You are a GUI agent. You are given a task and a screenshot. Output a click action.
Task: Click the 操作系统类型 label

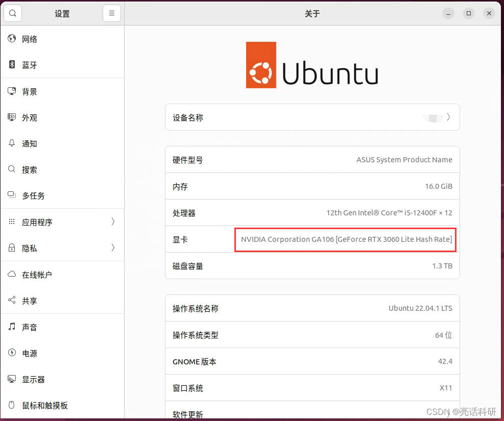click(196, 335)
